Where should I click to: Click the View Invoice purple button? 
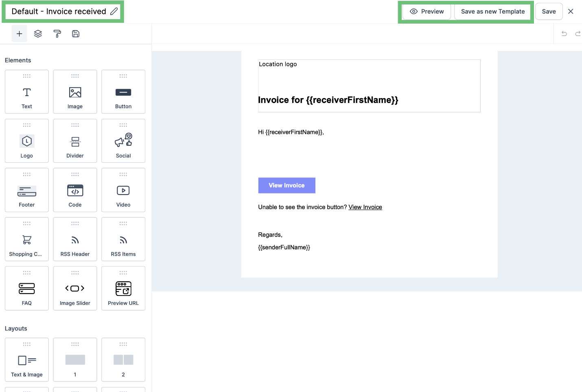(287, 185)
